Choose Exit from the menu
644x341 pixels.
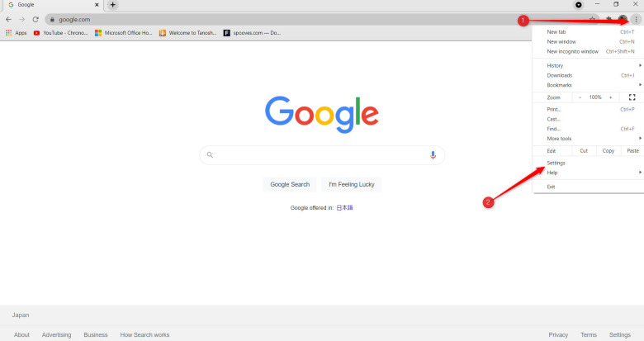click(x=588, y=187)
